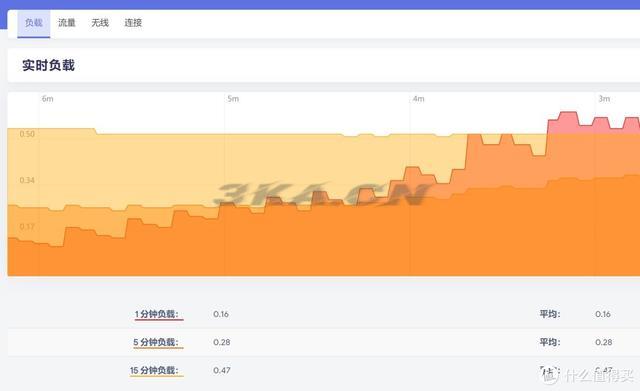Click 平均 label in the 5 分钟负载 row

click(x=550, y=342)
